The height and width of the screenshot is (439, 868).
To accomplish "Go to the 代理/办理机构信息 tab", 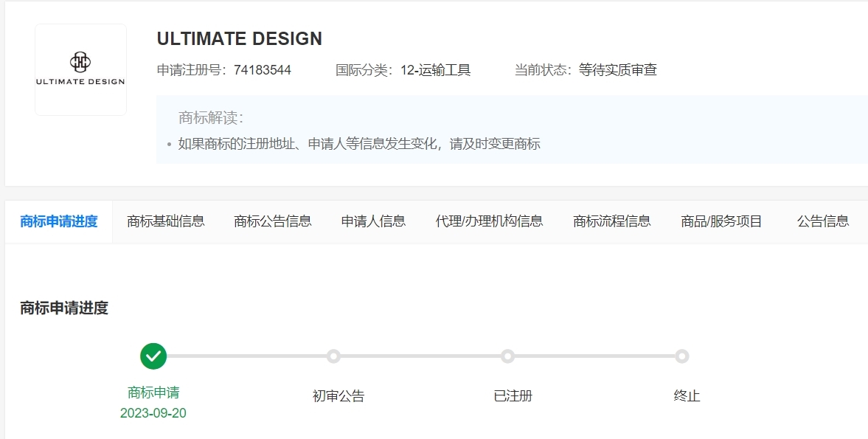I will pos(489,221).
